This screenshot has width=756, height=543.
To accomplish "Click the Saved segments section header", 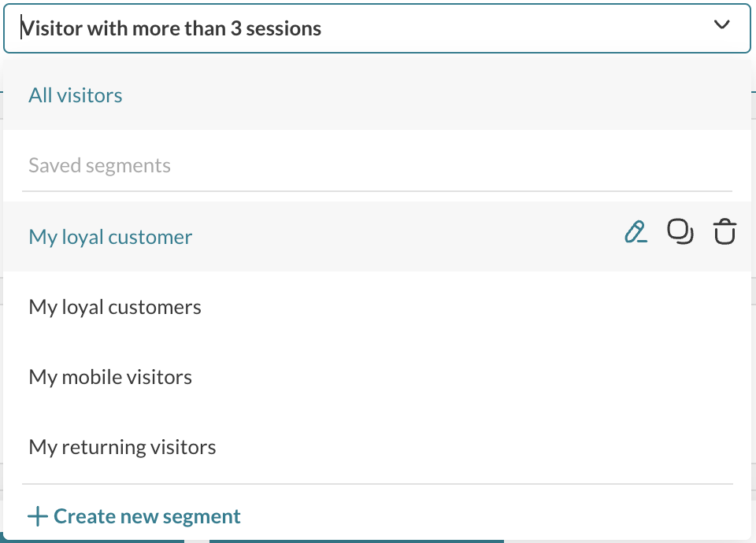I will tap(99, 165).
